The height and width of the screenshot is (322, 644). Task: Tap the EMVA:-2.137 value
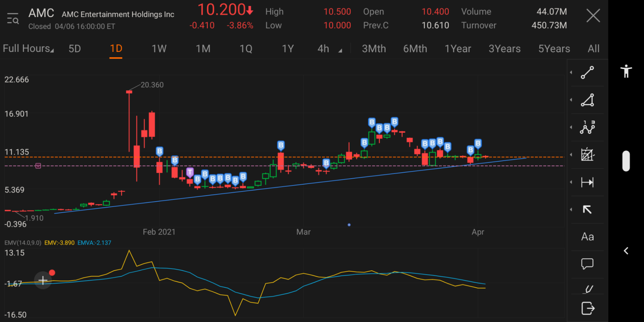pos(94,243)
